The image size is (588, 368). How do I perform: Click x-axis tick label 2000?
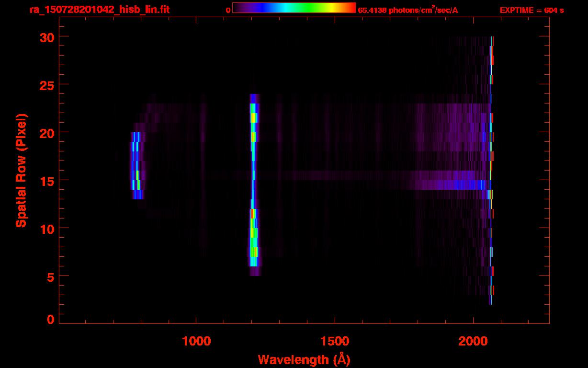tap(473, 341)
